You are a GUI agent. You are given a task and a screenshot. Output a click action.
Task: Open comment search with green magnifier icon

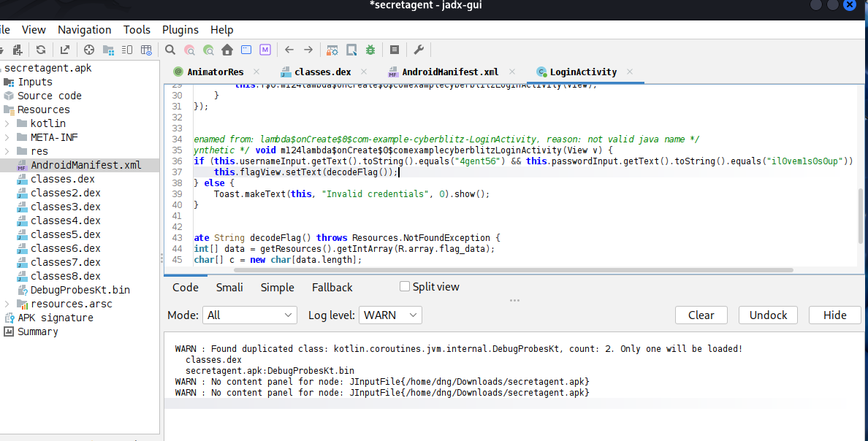[208, 50]
